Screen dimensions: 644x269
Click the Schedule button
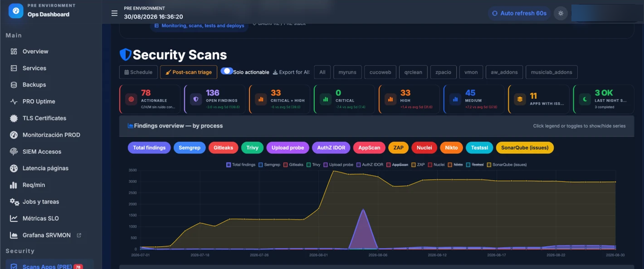138,72
